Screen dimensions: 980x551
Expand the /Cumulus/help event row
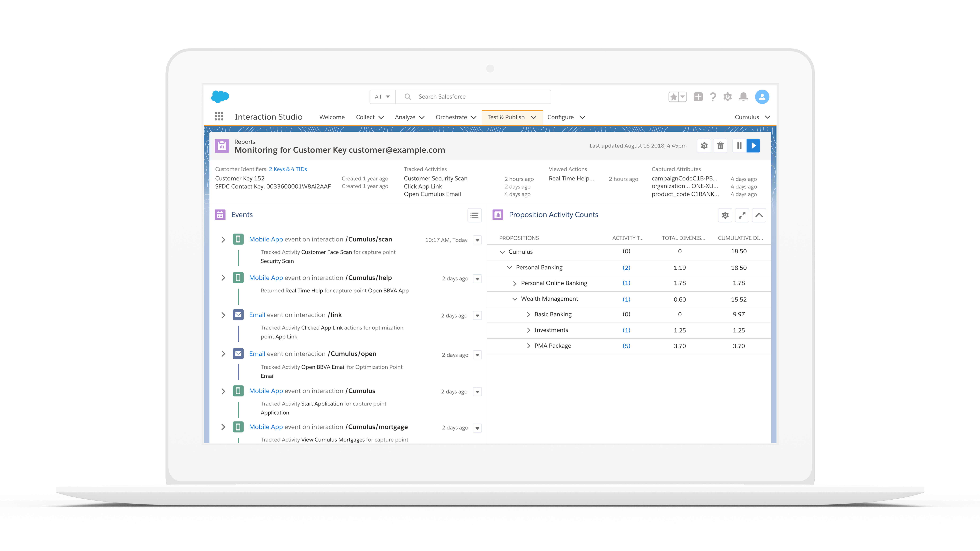[x=223, y=278]
